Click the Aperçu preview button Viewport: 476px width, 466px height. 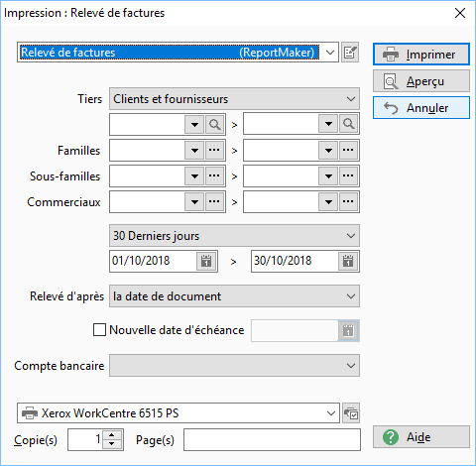coord(421,81)
